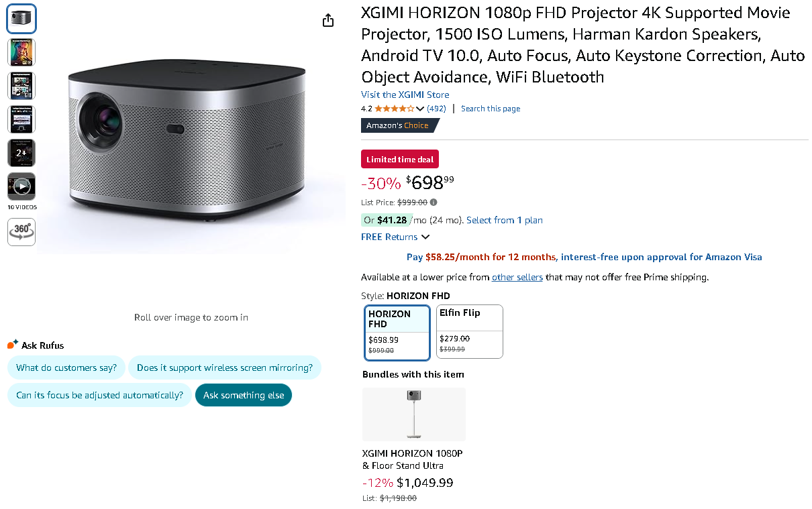The width and height of the screenshot is (812, 509).
Task: Open the 2+ extra images thumbnail
Action: pos(21,152)
